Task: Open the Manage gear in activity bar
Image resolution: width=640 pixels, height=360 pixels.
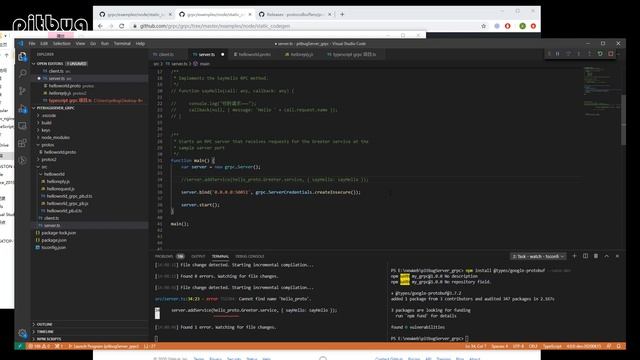Action: pos(22,333)
